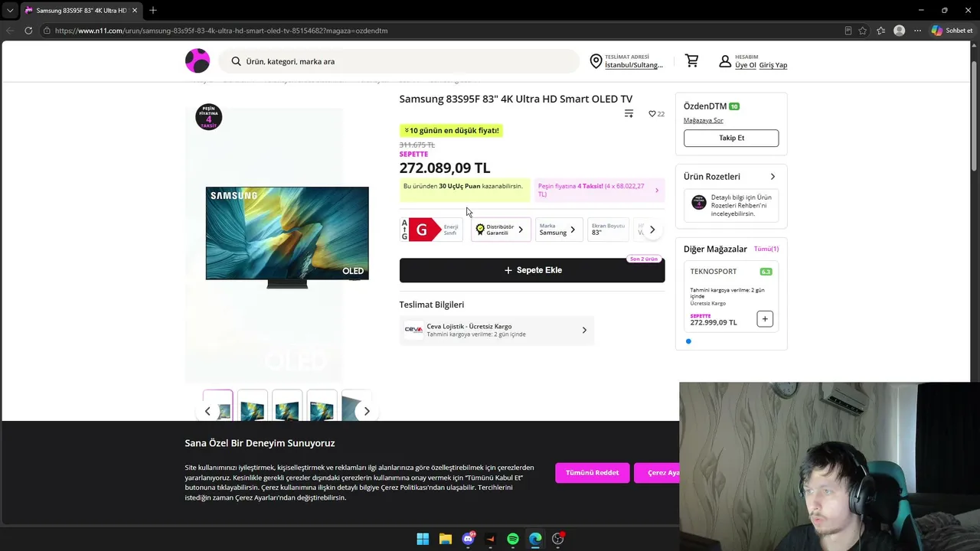Image resolution: width=980 pixels, height=551 pixels.
Task: Click the n11 logo to go home
Action: pos(198,60)
